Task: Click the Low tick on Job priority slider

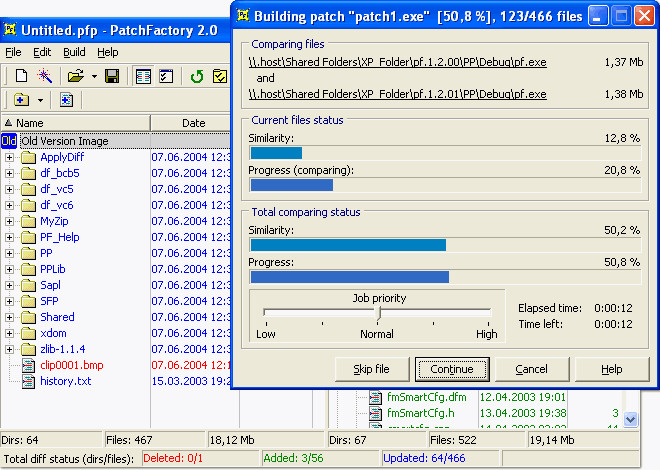Action: click(266, 324)
